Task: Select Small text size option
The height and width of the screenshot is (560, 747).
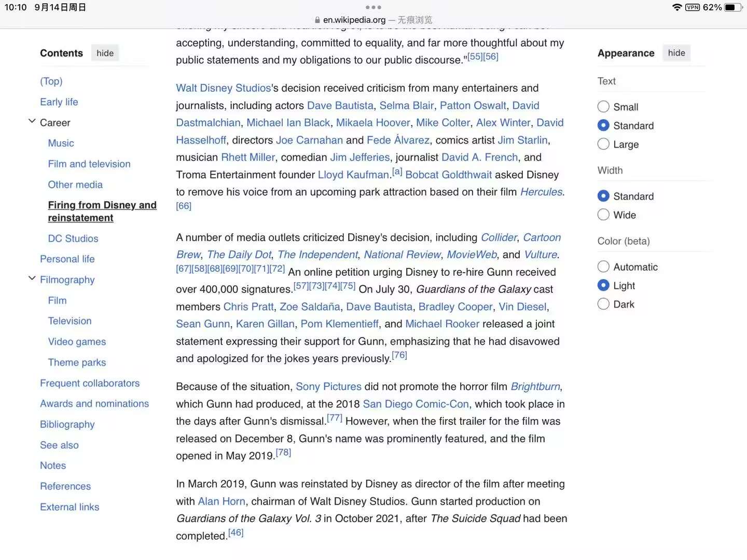Action: [x=603, y=107]
